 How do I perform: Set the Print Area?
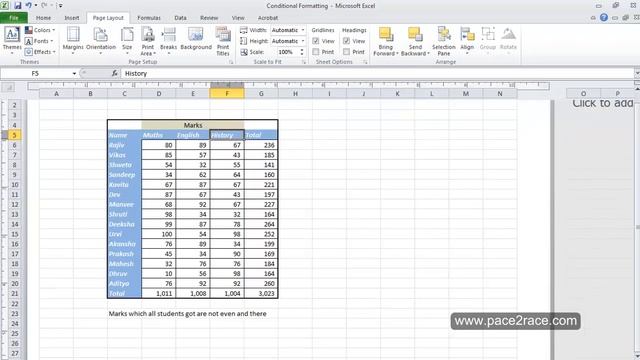(148, 41)
